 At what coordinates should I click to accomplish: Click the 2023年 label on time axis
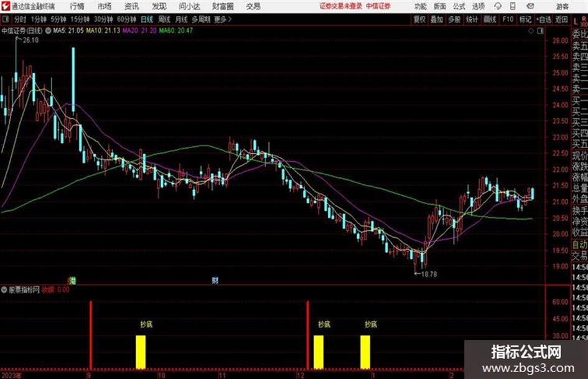(x=12, y=375)
